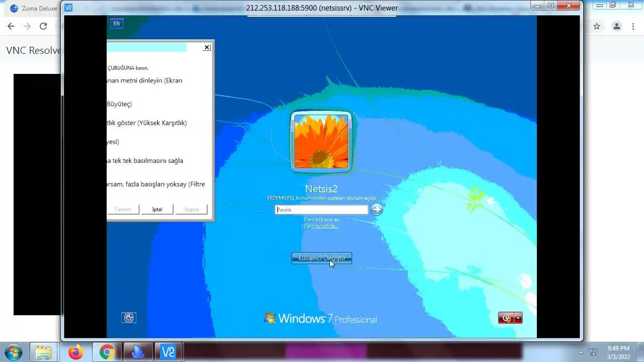This screenshot has height=362, width=644.
Task: Close the VNC Viewer window
Action: coord(569,6)
